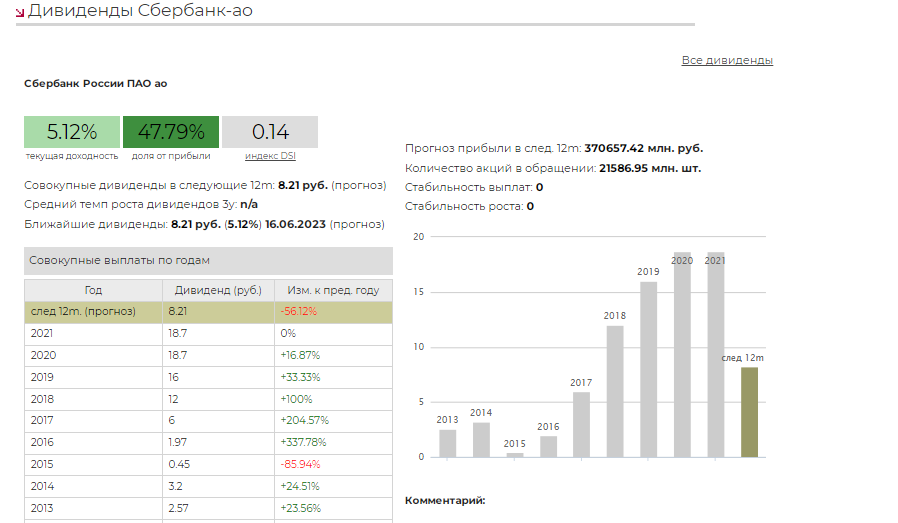Select the date 16.06.2023 in Ближайшие дивиденды

(295, 225)
